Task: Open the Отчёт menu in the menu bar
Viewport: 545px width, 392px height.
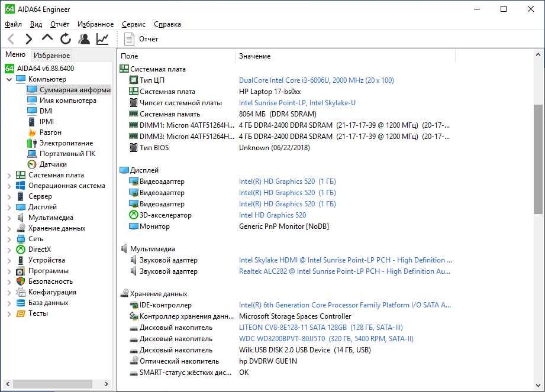Action: coord(59,24)
